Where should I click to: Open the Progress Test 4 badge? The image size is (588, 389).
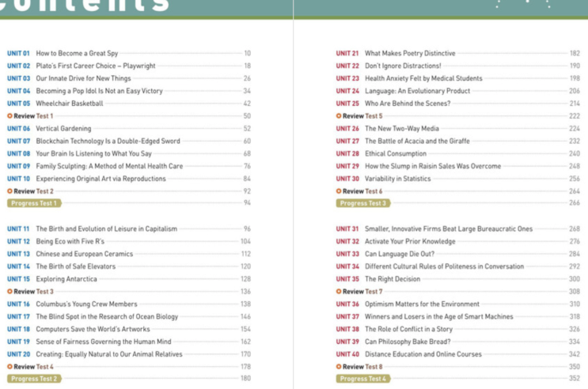click(x=362, y=379)
